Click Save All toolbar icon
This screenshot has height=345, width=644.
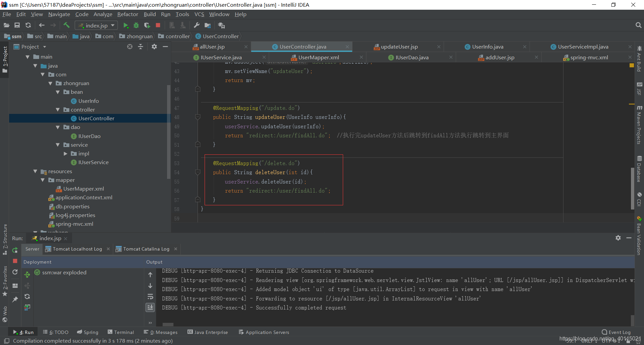(x=17, y=25)
